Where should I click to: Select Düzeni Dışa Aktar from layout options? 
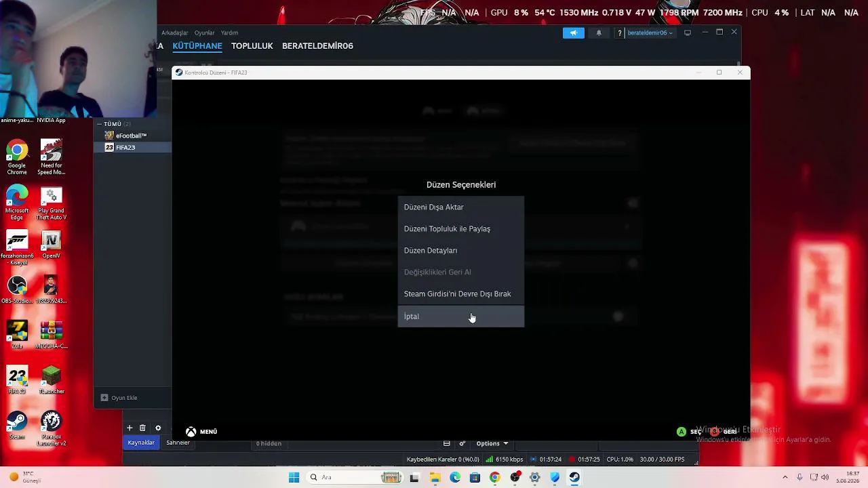point(460,207)
